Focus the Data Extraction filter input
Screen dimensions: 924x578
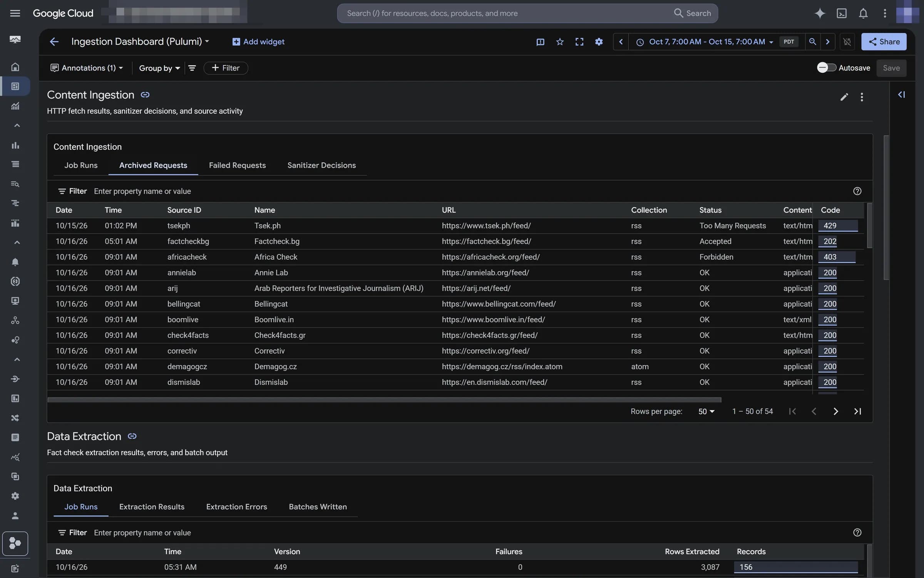point(470,533)
